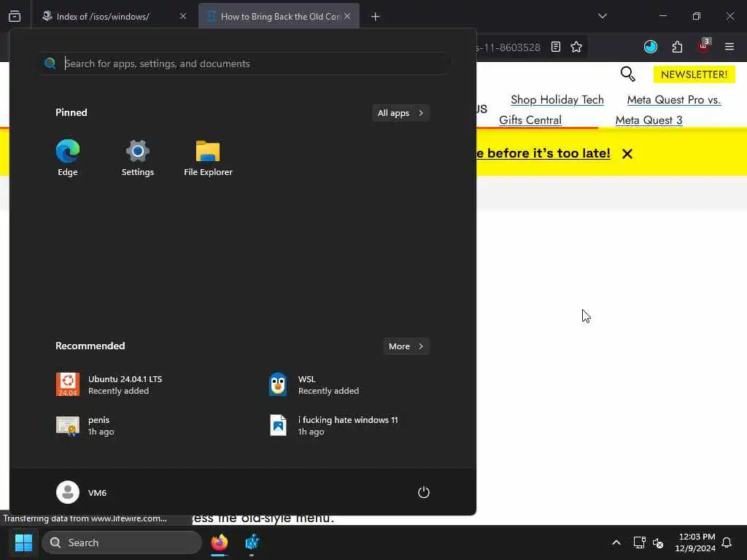Expand the All apps list

point(400,113)
